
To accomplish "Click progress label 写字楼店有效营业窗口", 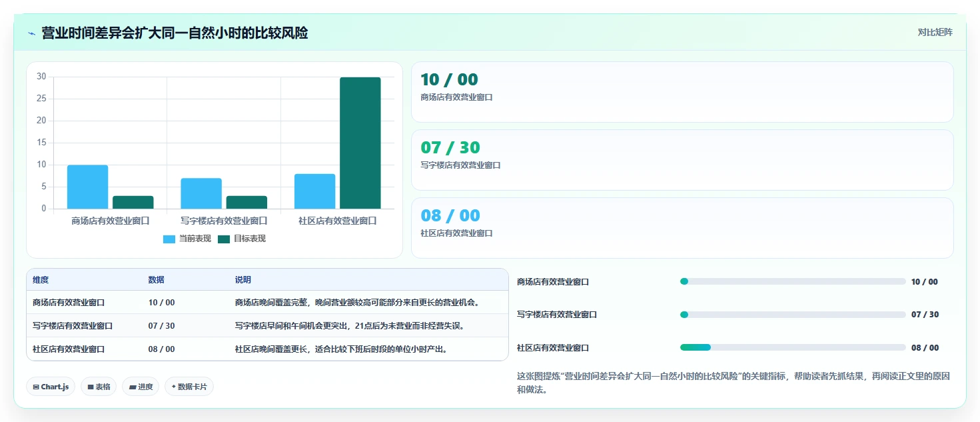I will click(557, 315).
